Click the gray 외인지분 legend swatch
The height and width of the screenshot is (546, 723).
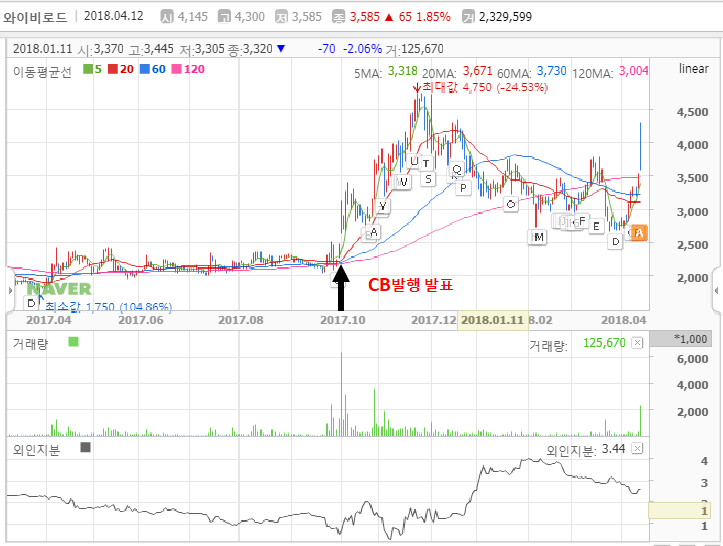click(85, 447)
